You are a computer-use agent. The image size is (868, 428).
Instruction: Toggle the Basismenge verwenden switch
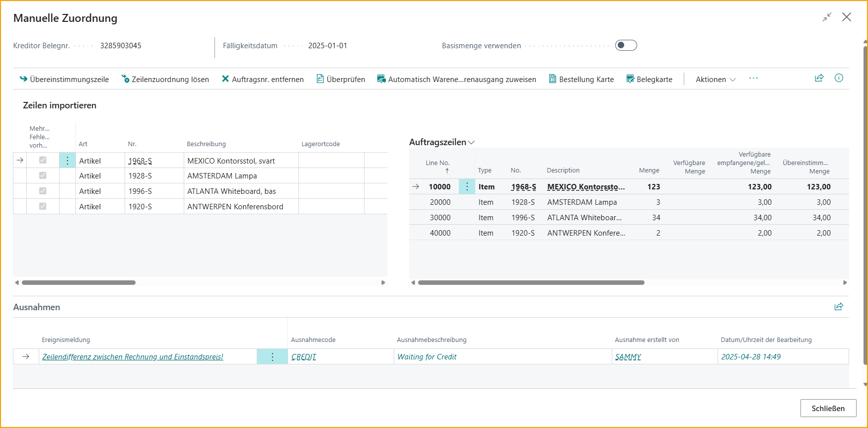tap(626, 45)
